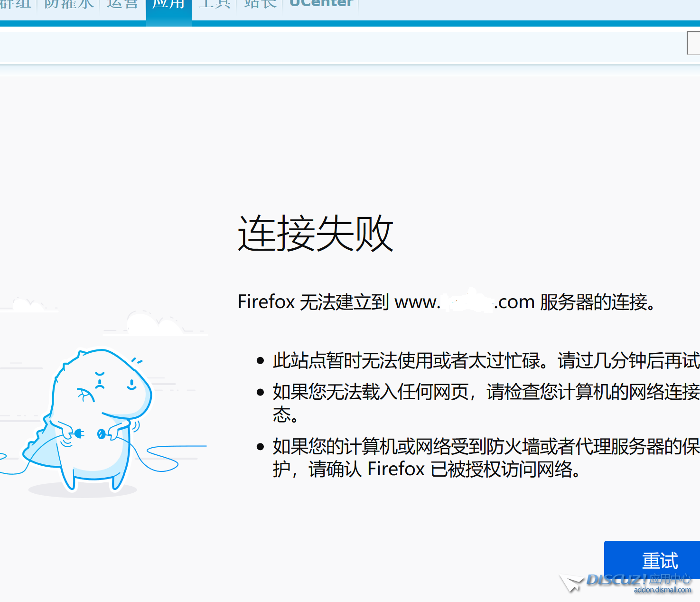Click the large cloud above the dinosaur
The width and height of the screenshot is (700, 602).
[154, 323]
